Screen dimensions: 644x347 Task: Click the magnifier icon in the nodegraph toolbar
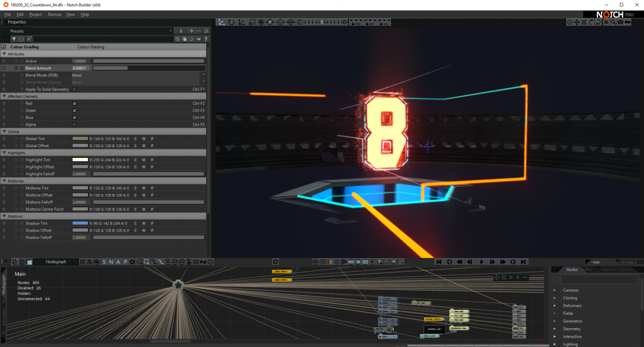point(140,262)
